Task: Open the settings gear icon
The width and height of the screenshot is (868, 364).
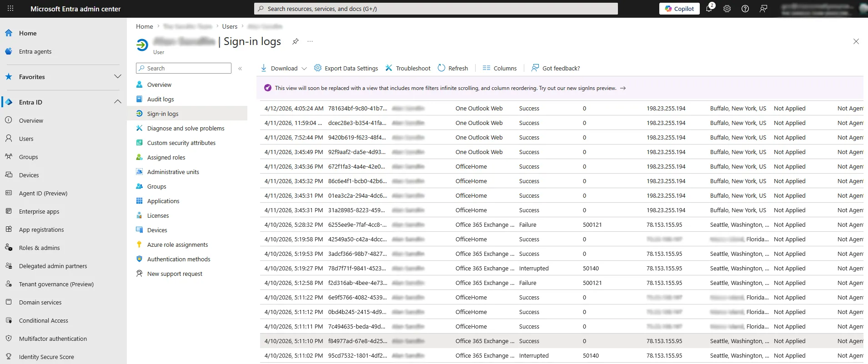Action: (x=727, y=9)
